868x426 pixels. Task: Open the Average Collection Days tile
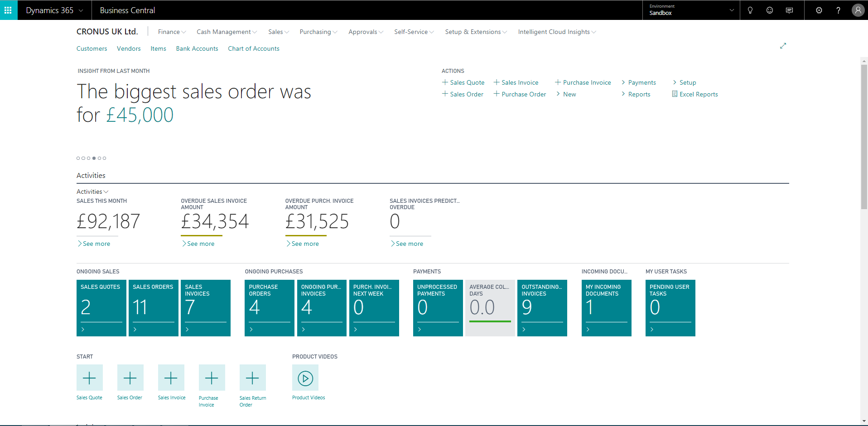[x=490, y=308]
